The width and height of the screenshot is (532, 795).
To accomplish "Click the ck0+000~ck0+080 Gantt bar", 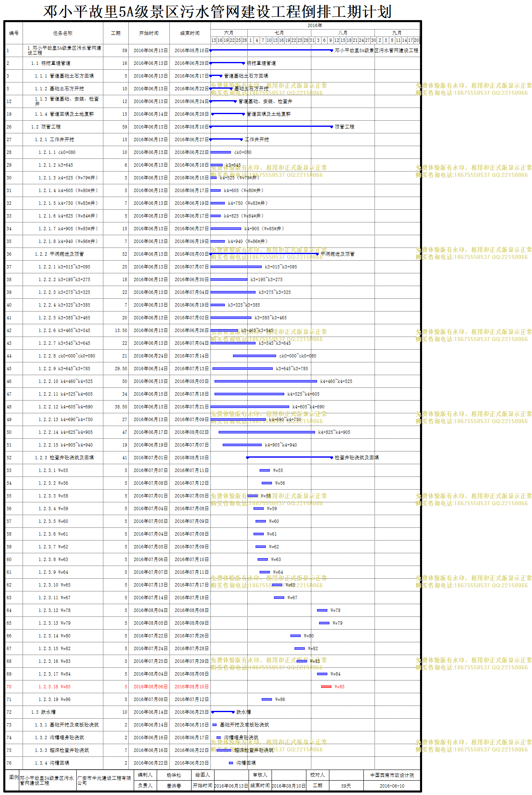I will [x=255, y=356].
